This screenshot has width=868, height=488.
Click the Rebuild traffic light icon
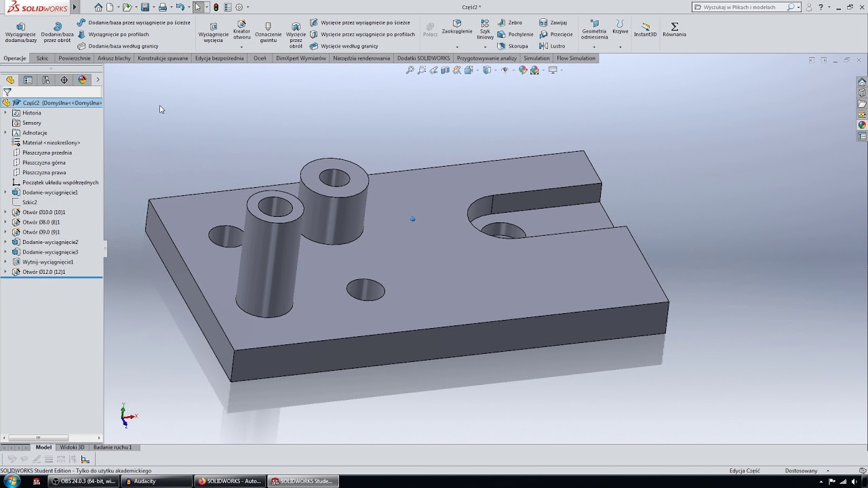point(216,7)
